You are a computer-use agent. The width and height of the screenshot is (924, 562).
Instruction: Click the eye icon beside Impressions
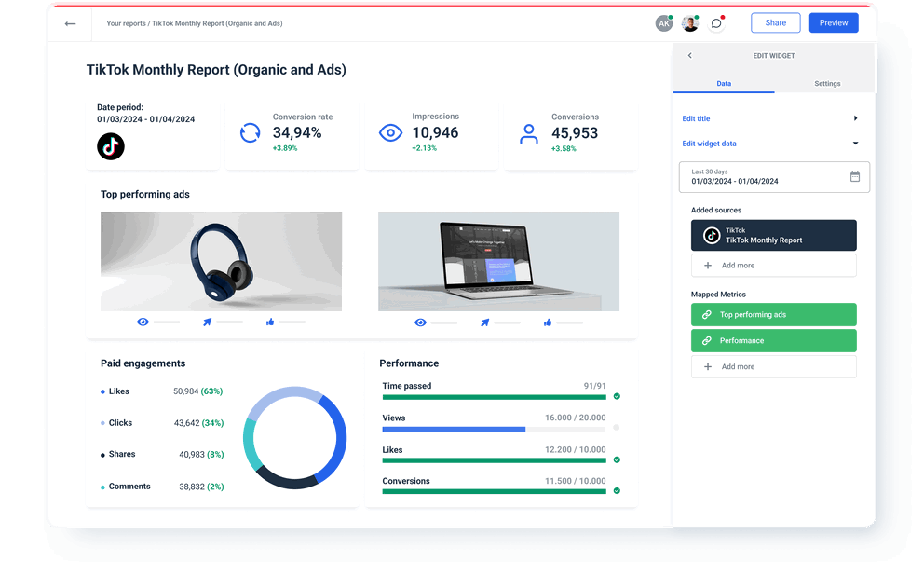tap(389, 133)
